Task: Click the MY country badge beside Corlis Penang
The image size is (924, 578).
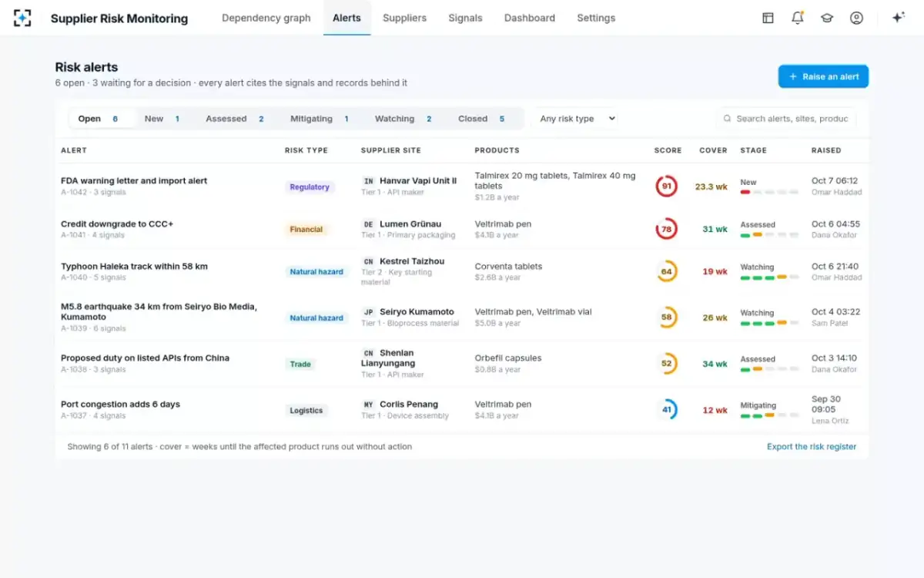Action: (x=368, y=405)
